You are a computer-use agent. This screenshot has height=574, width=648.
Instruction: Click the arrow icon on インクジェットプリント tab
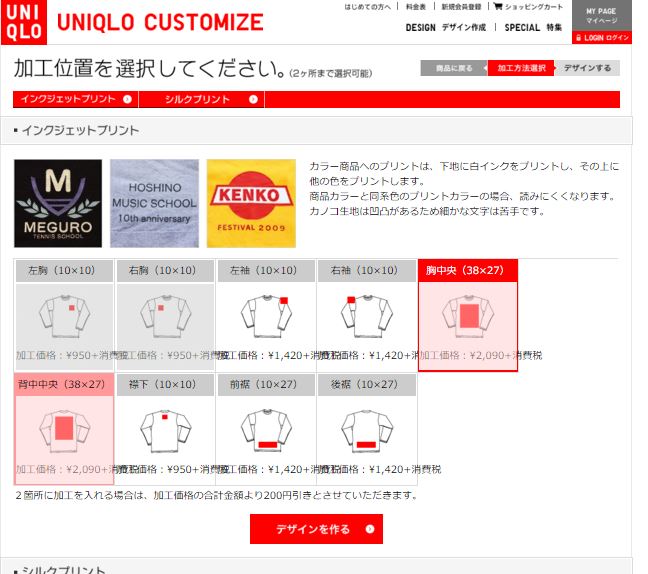127,99
